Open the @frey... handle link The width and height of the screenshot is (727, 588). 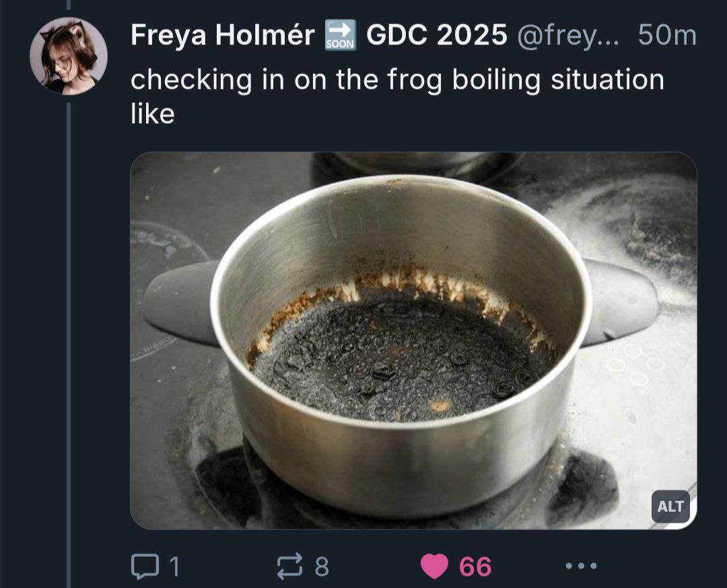click(568, 35)
